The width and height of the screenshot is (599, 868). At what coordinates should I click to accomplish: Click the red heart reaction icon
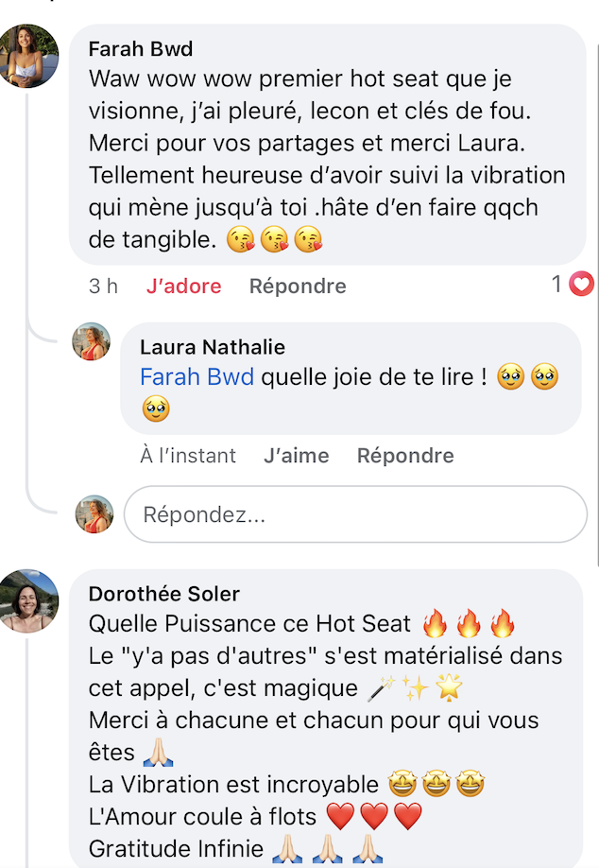tap(582, 284)
